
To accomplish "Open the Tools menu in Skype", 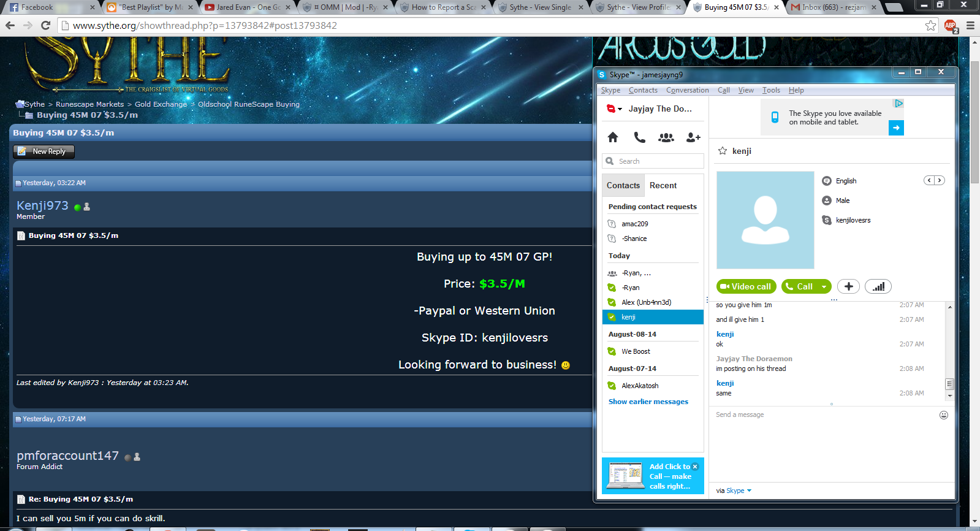I will point(771,90).
